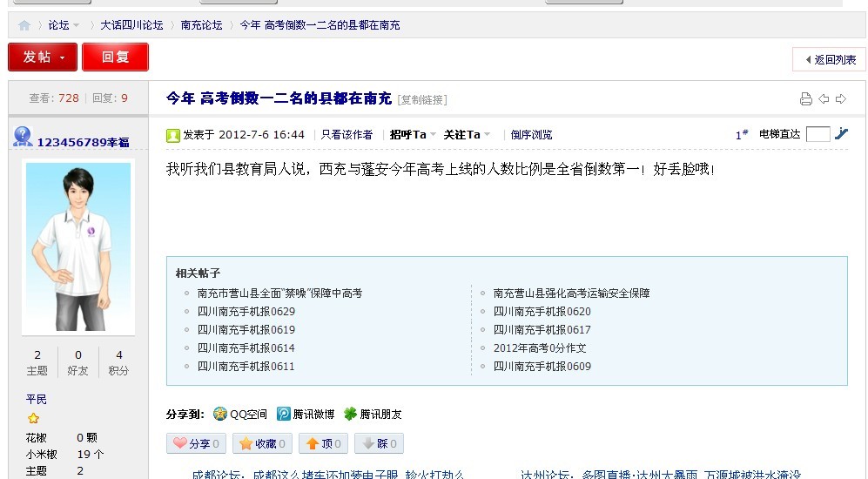Click the print icon above the post
The height and width of the screenshot is (479, 868).
(x=805, y=99)
